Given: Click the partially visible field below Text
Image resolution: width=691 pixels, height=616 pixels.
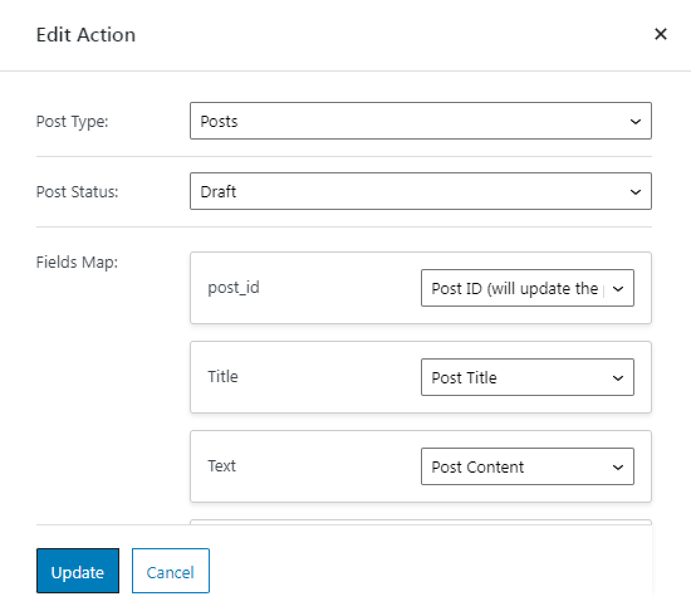Looking at the screenshot, I should coord(421,527).
